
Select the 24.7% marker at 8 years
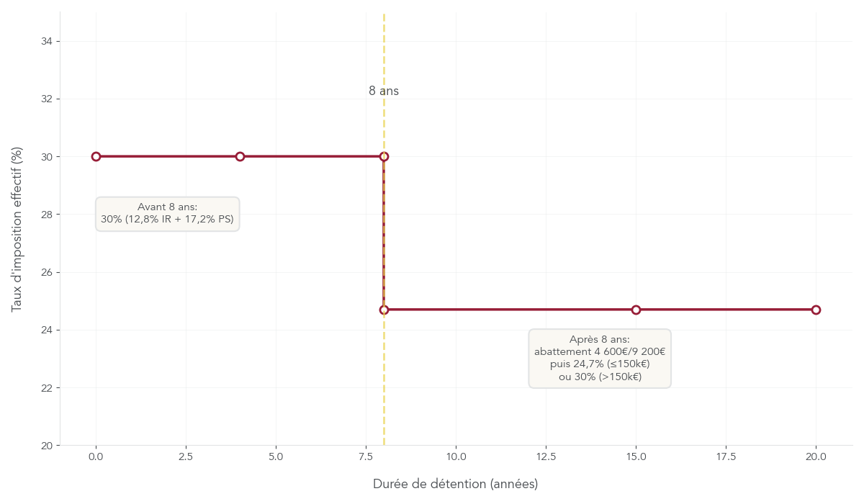point(384,310)
